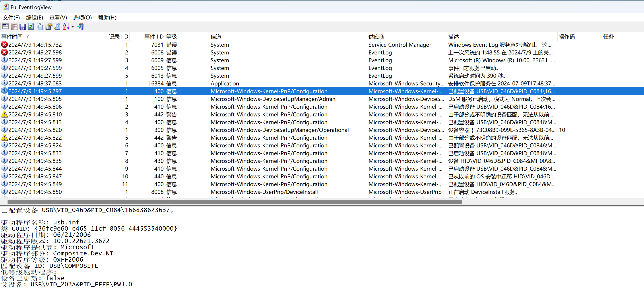
Task: Open the 查看(V) menu
Action: click(58, 18)
